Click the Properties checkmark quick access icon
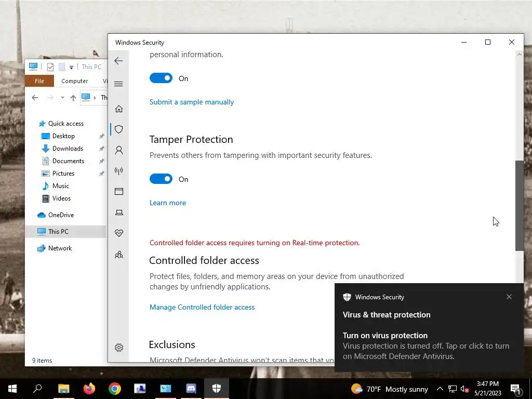 pos(50,67)
